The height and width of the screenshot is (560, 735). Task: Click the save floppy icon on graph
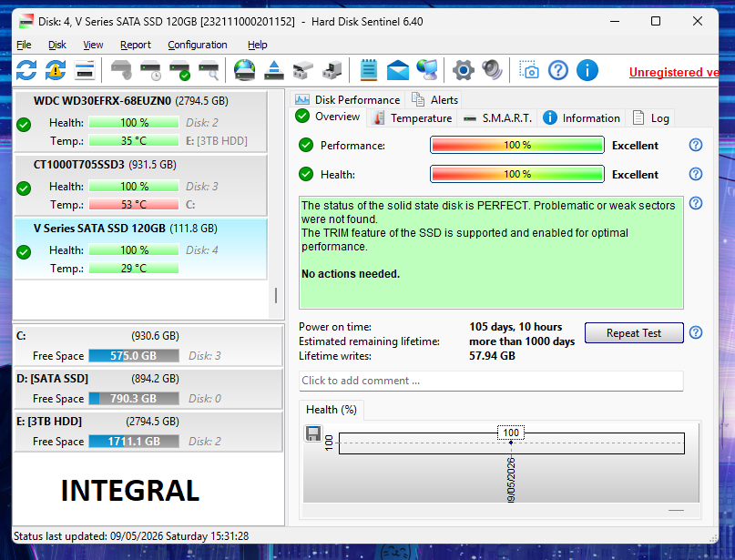coord(313,433)
